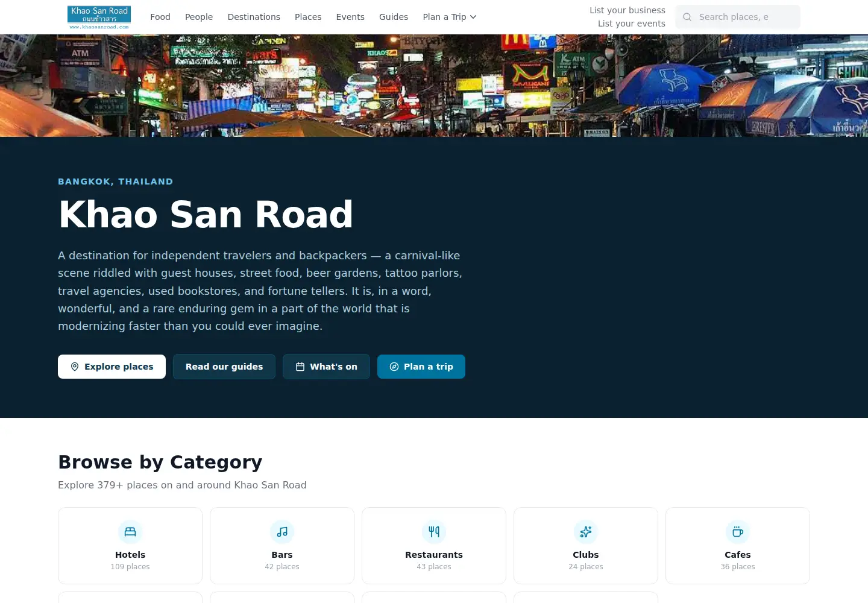Click the Explore 379+ places subtitle
This screenshot has height=603, width=868.
tap(182, 485)
